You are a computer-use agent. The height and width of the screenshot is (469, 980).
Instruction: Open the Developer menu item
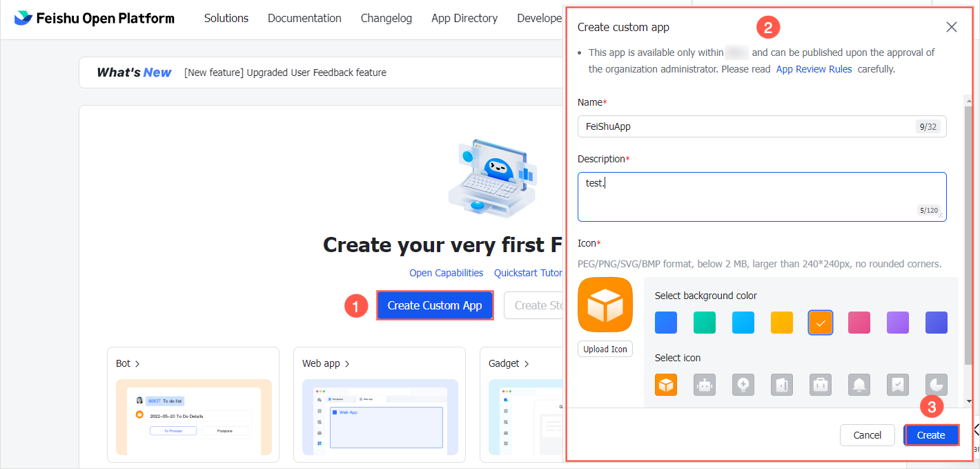click(x=540, y=19)
